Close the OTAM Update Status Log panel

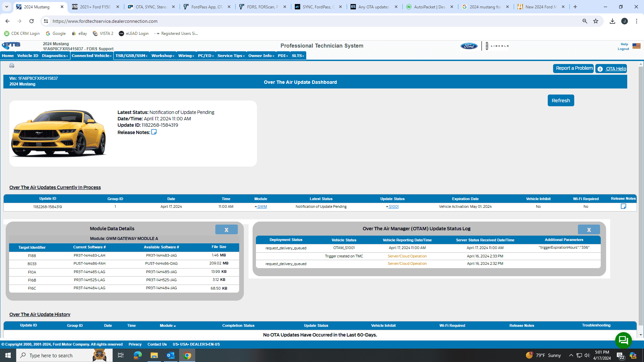point(589,230)
